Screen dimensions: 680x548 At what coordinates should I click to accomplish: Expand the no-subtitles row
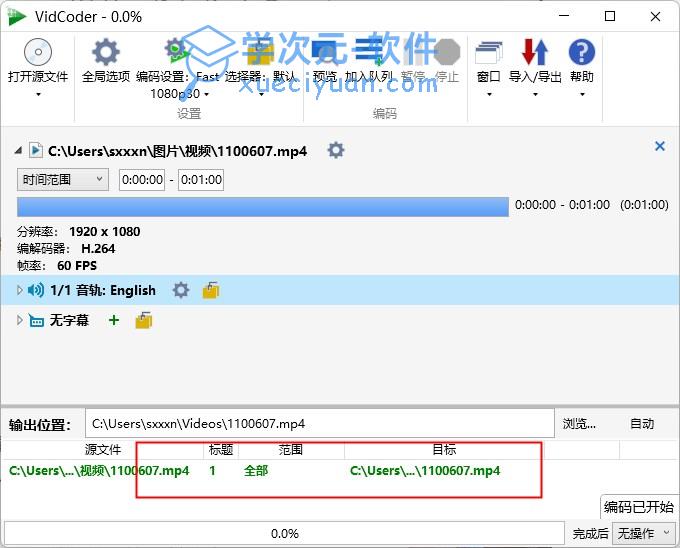tap(19, 320)
